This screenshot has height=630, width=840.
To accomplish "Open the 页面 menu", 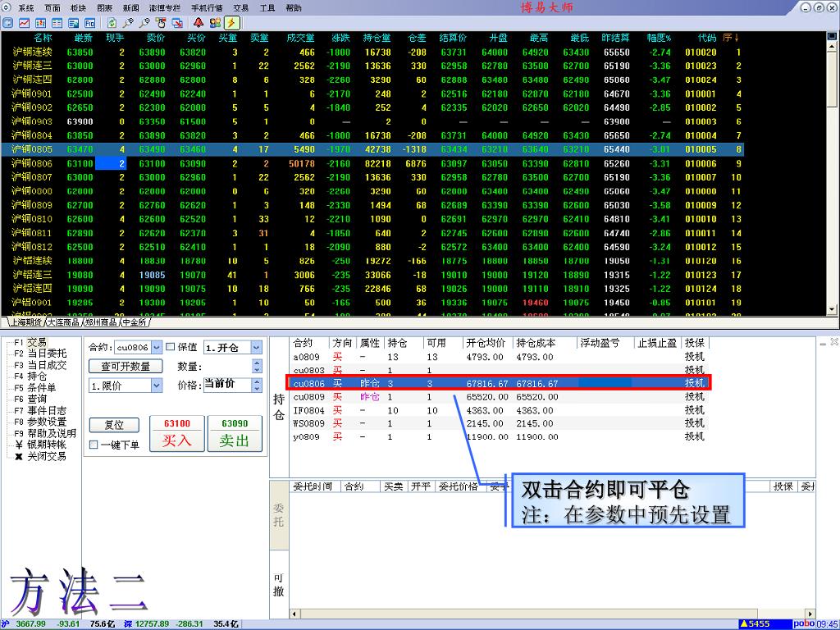I will tap(52, 8).
